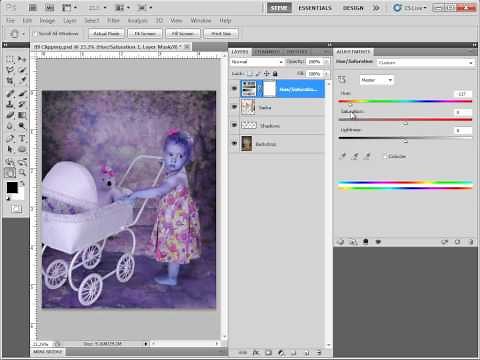Select the Zoom tool in toolbox
The width and height of the screenshot is (480, 360).
[x=22, y=172]
